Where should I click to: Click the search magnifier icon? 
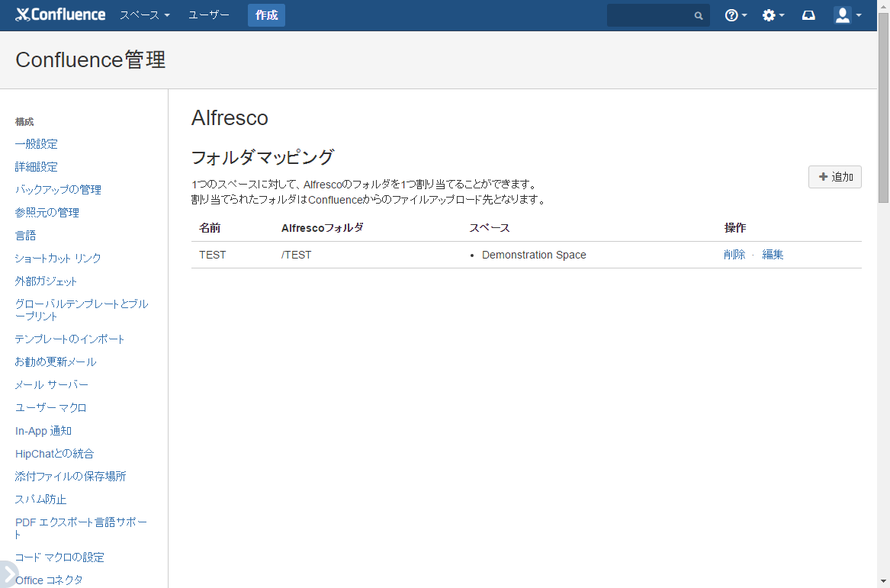pyautogui.click(x=699, y=16)
